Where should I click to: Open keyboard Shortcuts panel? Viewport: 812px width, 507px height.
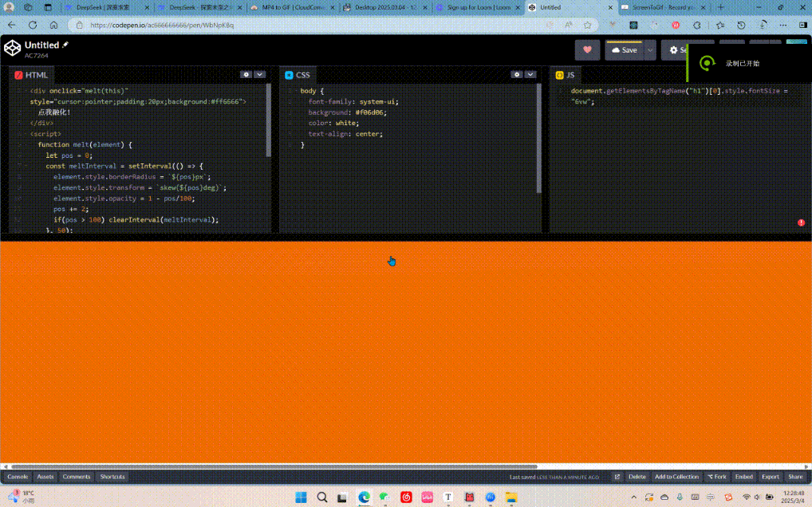click(112, 477)
